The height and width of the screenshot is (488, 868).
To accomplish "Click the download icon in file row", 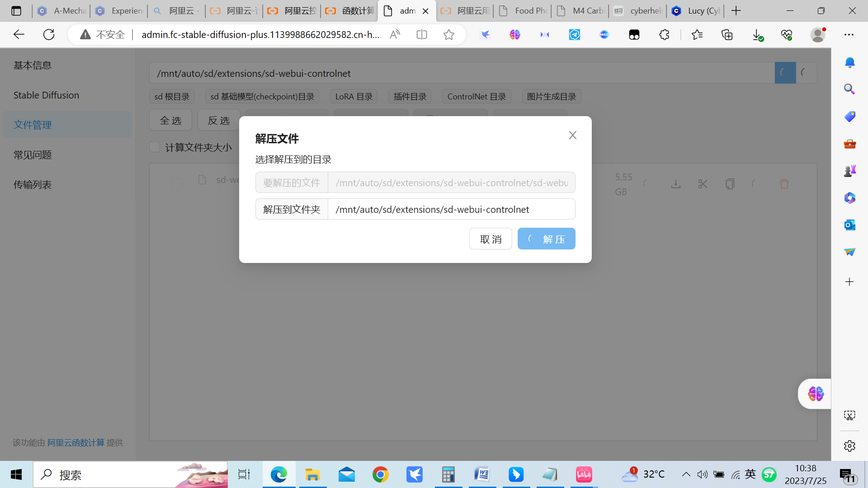I will 675,184.
